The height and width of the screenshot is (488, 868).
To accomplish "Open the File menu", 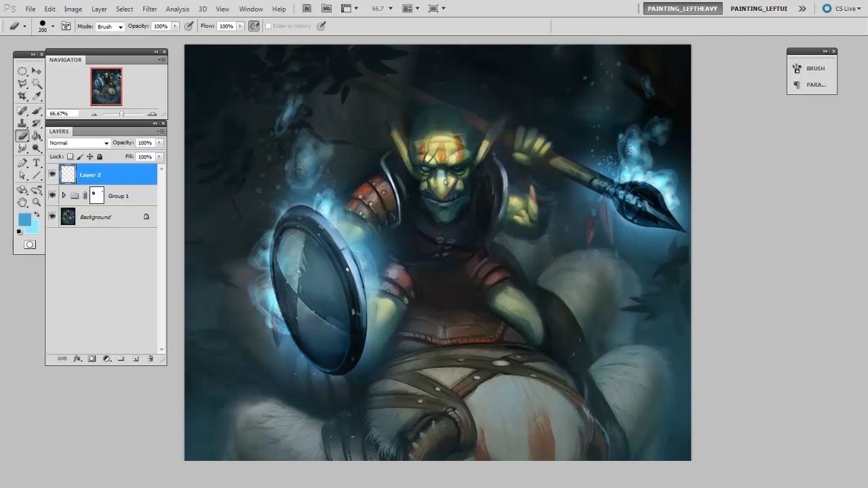I will pyautogui.click(x=31, y=9).
